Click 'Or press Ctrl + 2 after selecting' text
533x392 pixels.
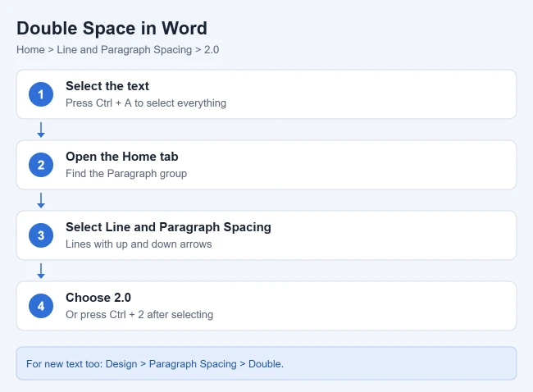[139, 314]
